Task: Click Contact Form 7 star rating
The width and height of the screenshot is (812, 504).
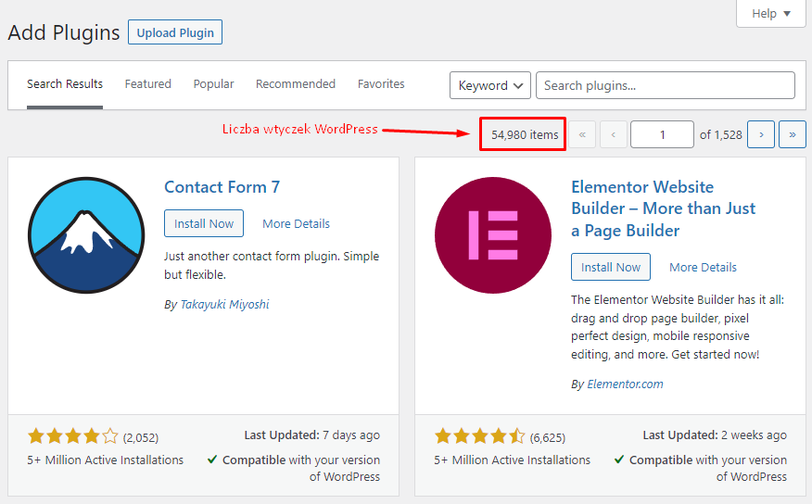Action: [x=73, y=436]
